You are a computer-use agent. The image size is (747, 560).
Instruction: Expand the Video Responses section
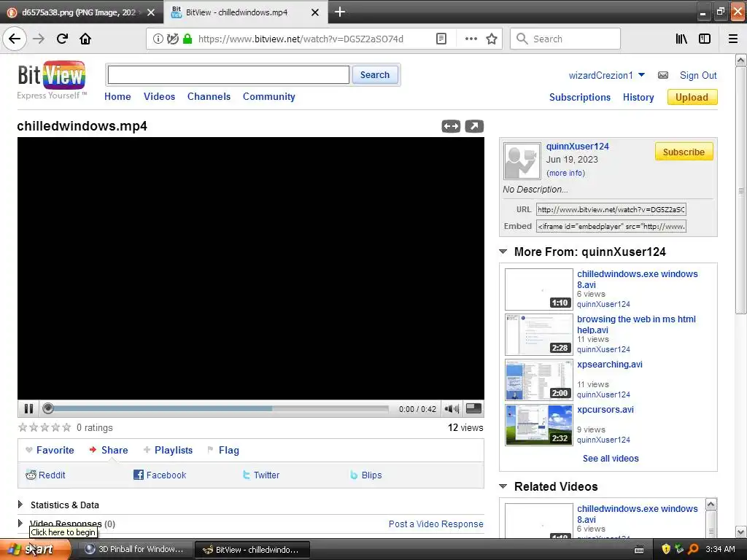click(x=20, y=524)
